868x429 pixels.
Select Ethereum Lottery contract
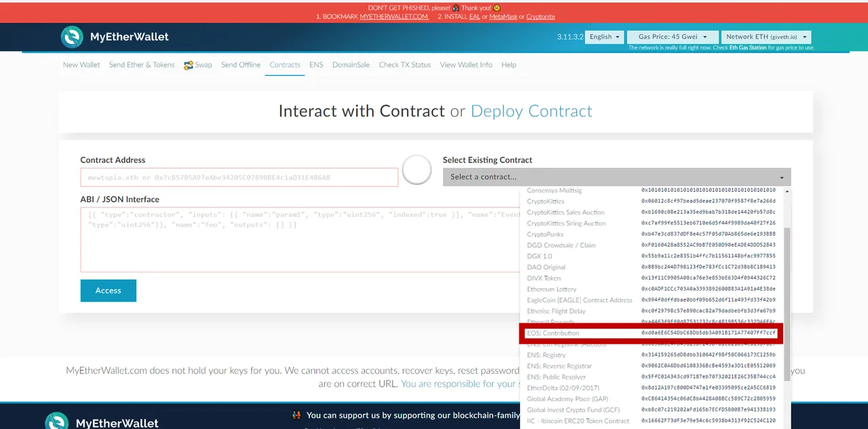[651, 289]
